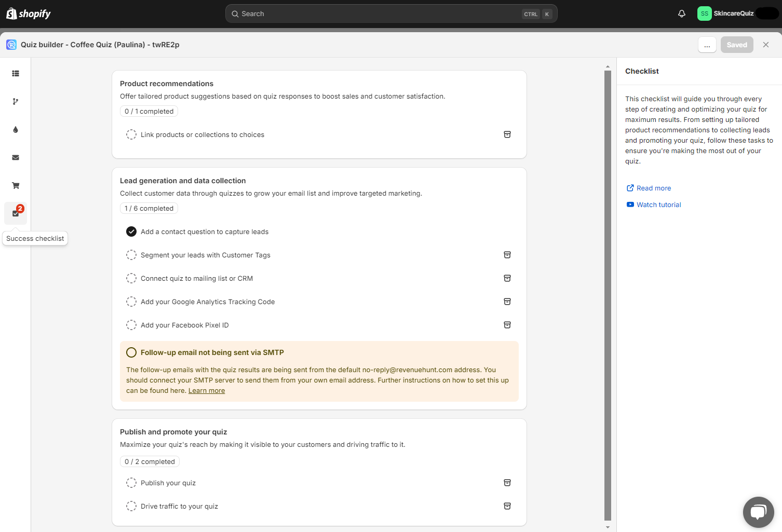Uncheck Add a contact question to capture leads

point(131,231)
